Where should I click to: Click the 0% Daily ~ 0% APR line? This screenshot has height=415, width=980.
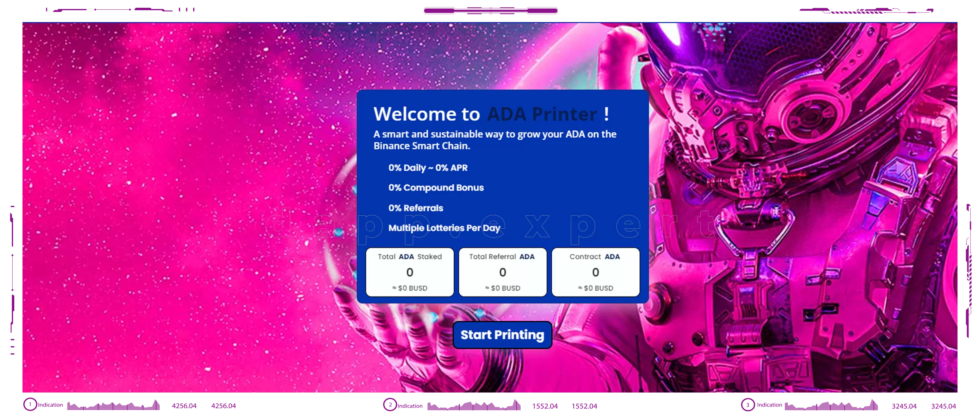[428, 168]
